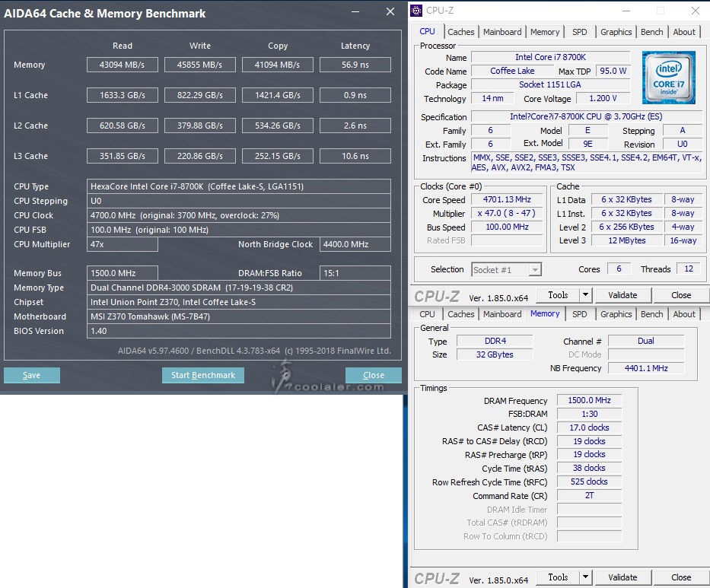The height and width of the screenshot is (588, 710).
Task: Close the CPU-Z window with X
Action: [x=696, y=11]
